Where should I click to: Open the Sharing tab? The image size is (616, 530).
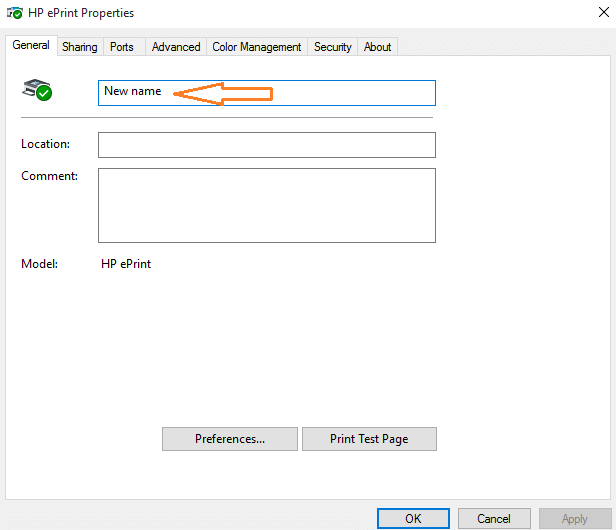[80, 47]
